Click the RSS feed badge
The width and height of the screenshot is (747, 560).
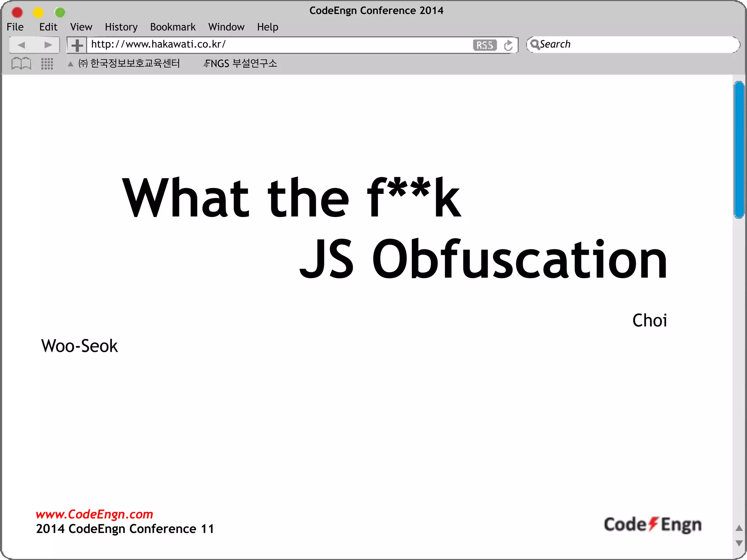coord(484,45)
